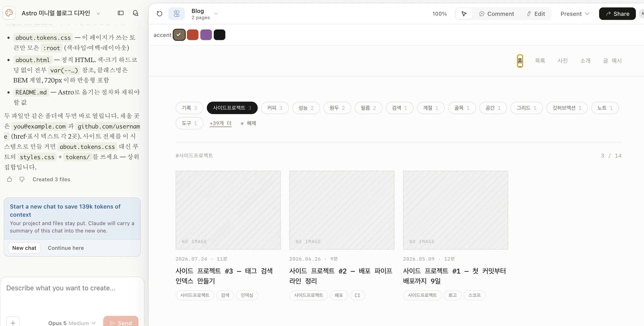Image resolution: width=644 pixels, height=326 pixels.
Task: Open the Present dropdown menu
Action: [x=575, y=14]
